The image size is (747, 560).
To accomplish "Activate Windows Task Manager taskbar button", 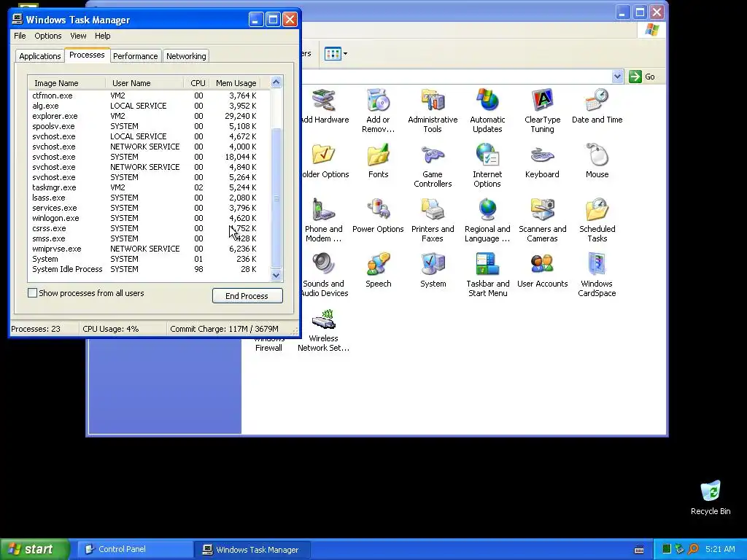I will coord(252,549).
